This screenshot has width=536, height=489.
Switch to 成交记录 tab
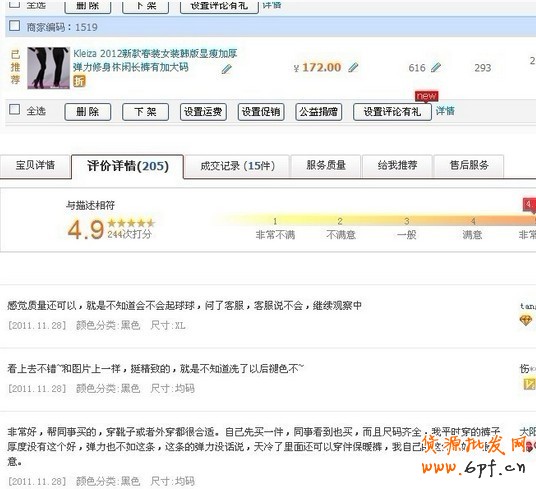237,166
